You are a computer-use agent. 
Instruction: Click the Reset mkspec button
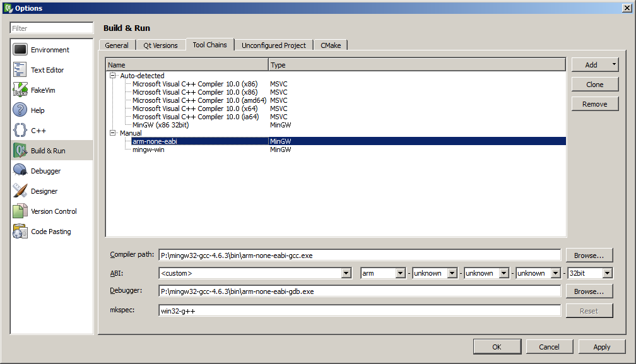pyautogui.click(x=589, y=311)
